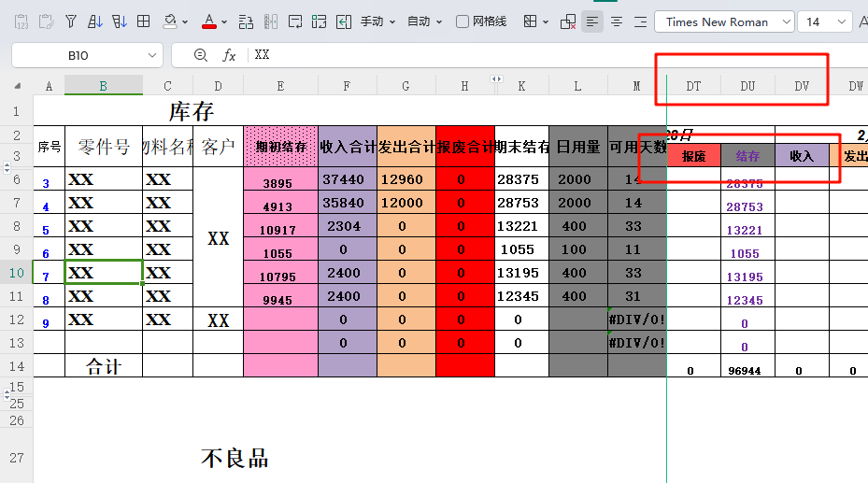
Task: Click the merge cells toolbar icon
Action: tap(319, 22)
